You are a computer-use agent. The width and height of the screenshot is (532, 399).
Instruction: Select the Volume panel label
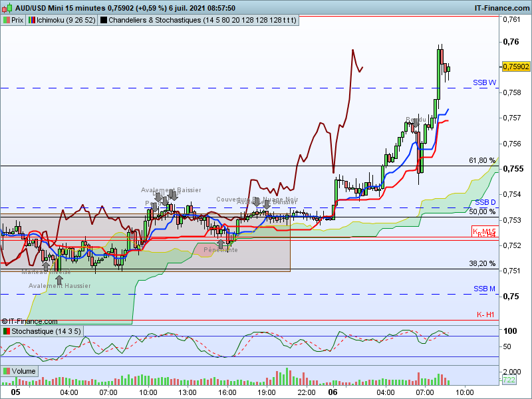click(23, 371)
